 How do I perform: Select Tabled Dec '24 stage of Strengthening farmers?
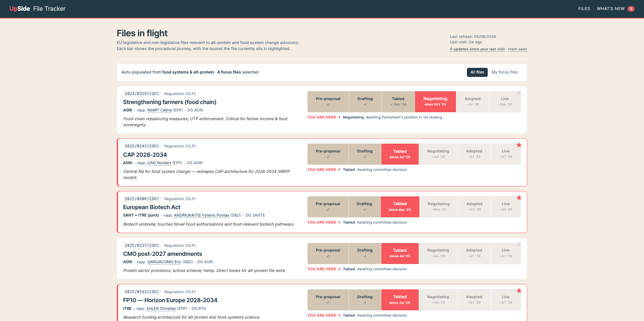pos(398,102)
